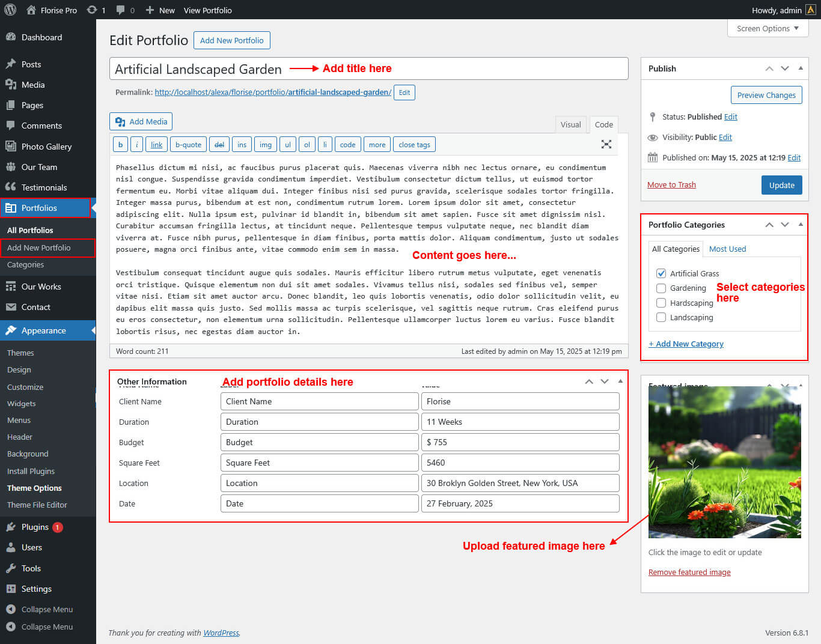The height and width of the screenshot is (644, 821).
Task: Uncheck the Artificial Grass category
Action: pyautogui.click(x=661, y=273)
